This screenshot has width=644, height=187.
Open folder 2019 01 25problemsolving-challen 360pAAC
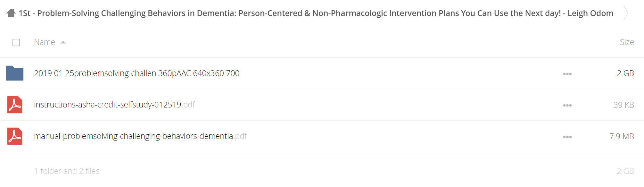[137, 73]
